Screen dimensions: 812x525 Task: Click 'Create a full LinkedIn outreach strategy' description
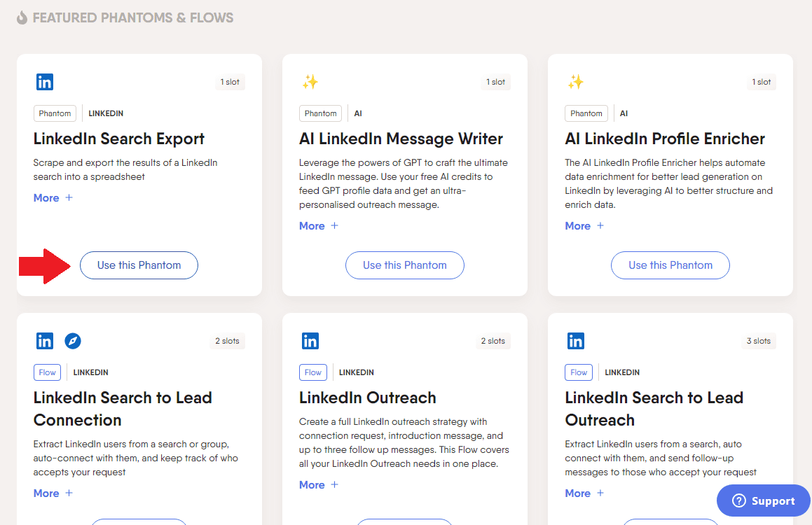[x=404, y=443]
